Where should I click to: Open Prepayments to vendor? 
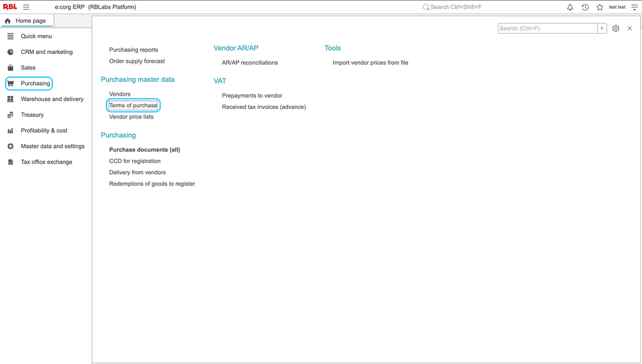click(252, 96)
